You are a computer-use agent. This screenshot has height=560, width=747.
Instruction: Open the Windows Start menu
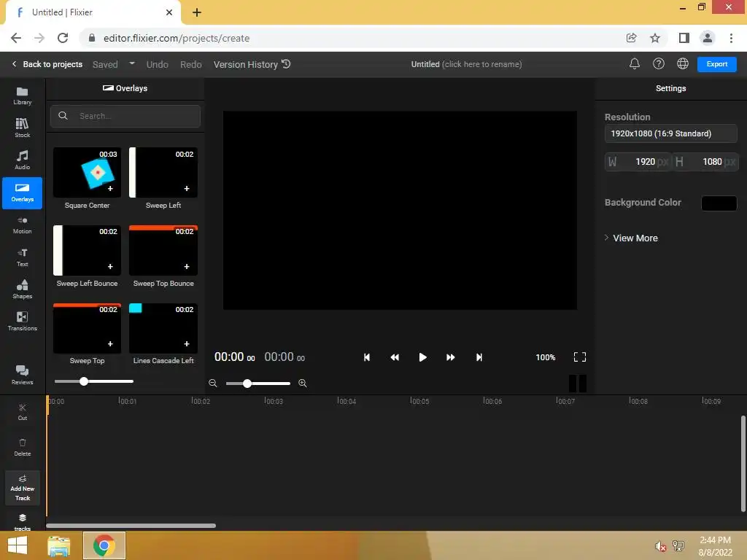click(18, 545)
